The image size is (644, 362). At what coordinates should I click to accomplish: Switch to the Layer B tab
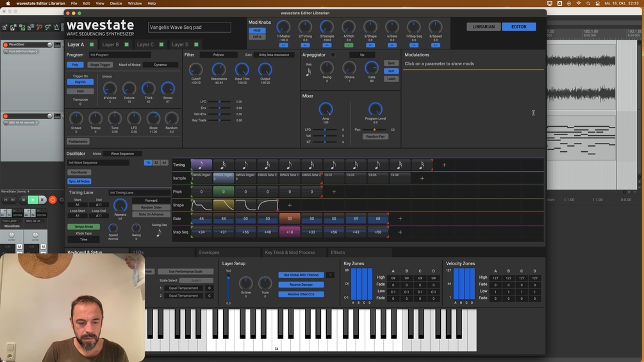tap(110, 45)
